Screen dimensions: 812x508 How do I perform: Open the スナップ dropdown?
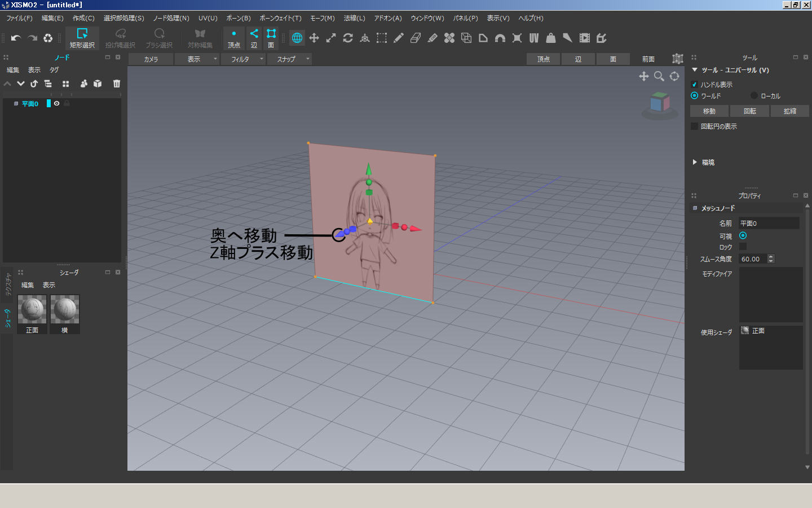pyautogui.click(x=289, y=59)
